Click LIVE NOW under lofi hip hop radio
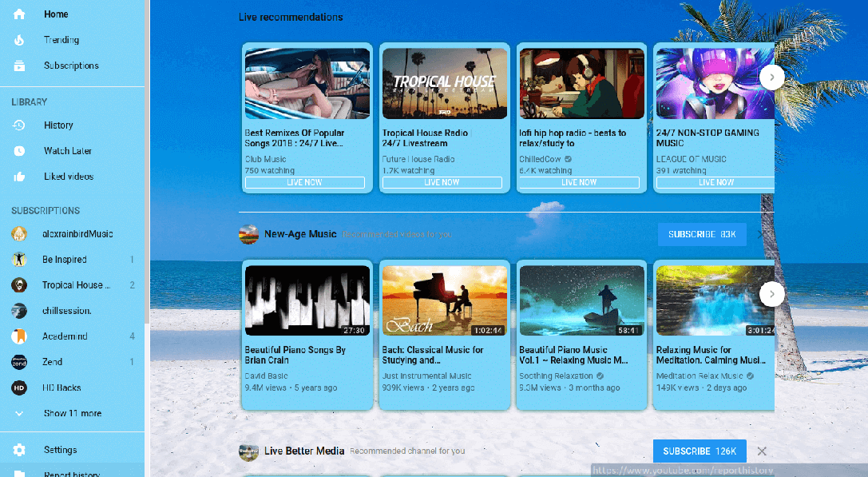 click(x=579, y=182)
